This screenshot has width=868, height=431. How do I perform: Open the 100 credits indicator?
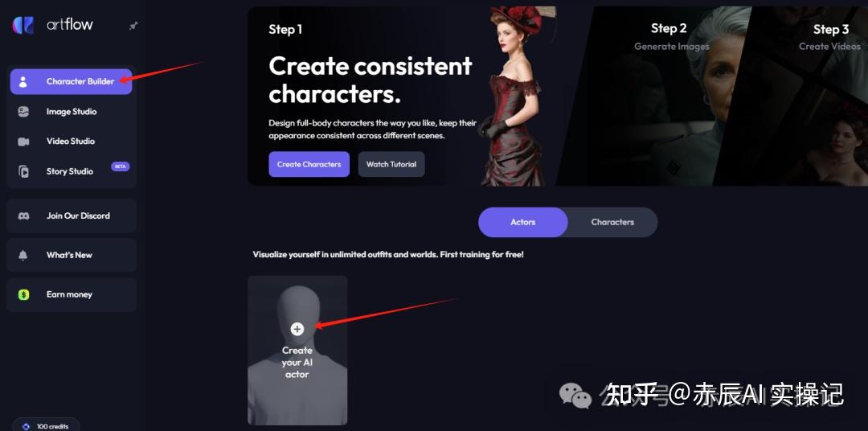46,425
